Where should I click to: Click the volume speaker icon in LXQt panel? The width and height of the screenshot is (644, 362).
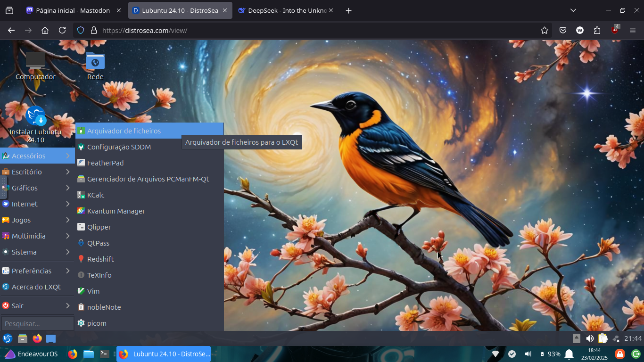[590, 338]
